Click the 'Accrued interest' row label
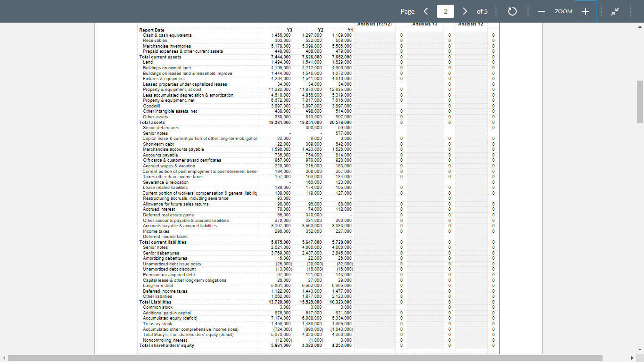The height and width of the screenshot is (362, 644). tap(158, 209)
